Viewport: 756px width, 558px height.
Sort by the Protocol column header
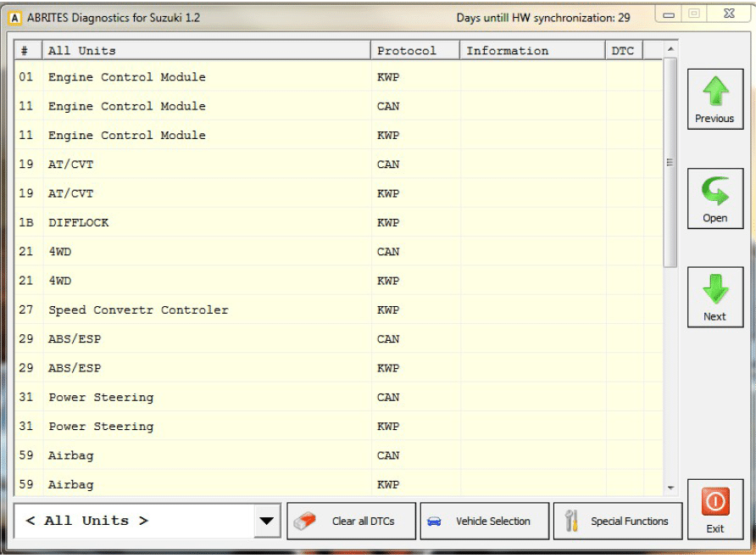click(414, 51)
